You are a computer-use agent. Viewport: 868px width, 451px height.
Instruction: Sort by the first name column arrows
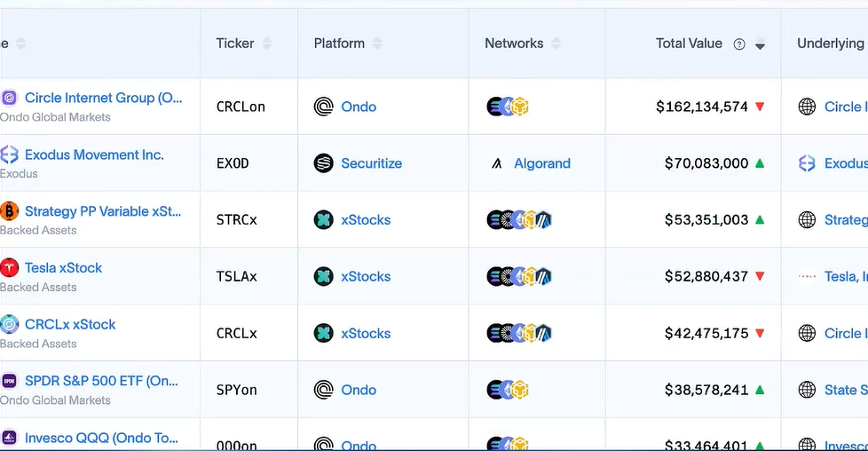(x=21, y=44)
